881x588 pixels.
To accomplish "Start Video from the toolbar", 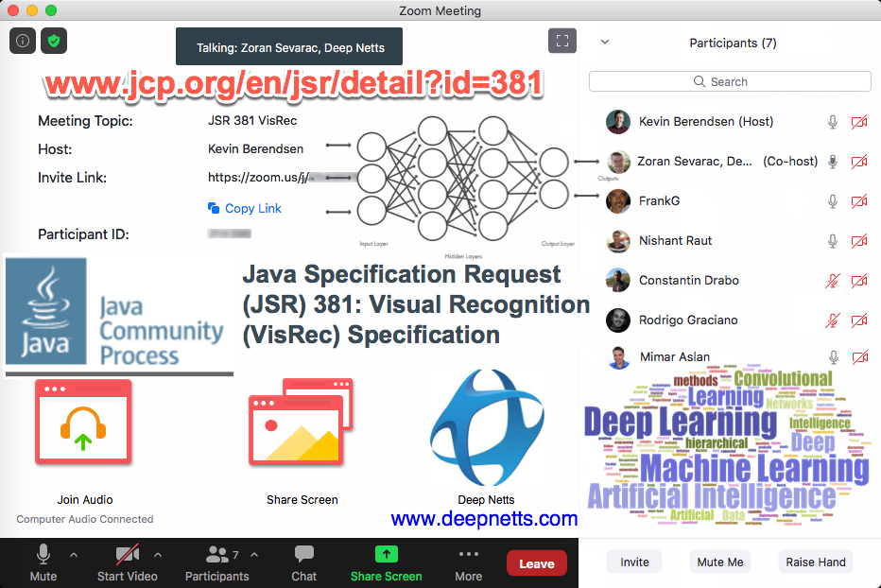I will [x=127, y=562].
